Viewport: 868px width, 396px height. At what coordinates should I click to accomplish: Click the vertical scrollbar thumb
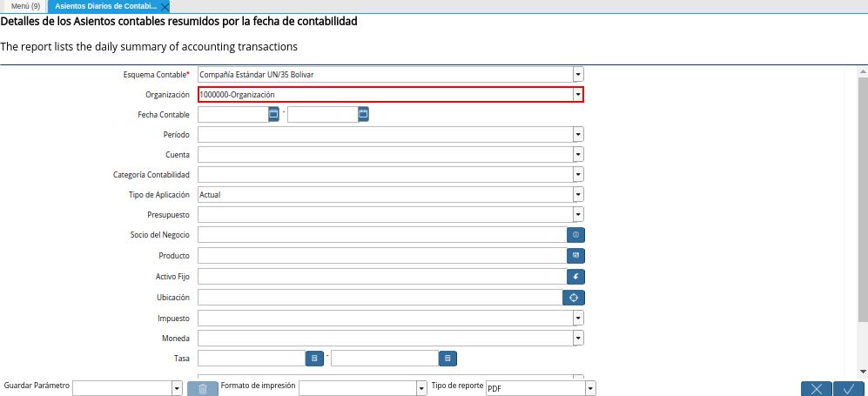[863, 199]
